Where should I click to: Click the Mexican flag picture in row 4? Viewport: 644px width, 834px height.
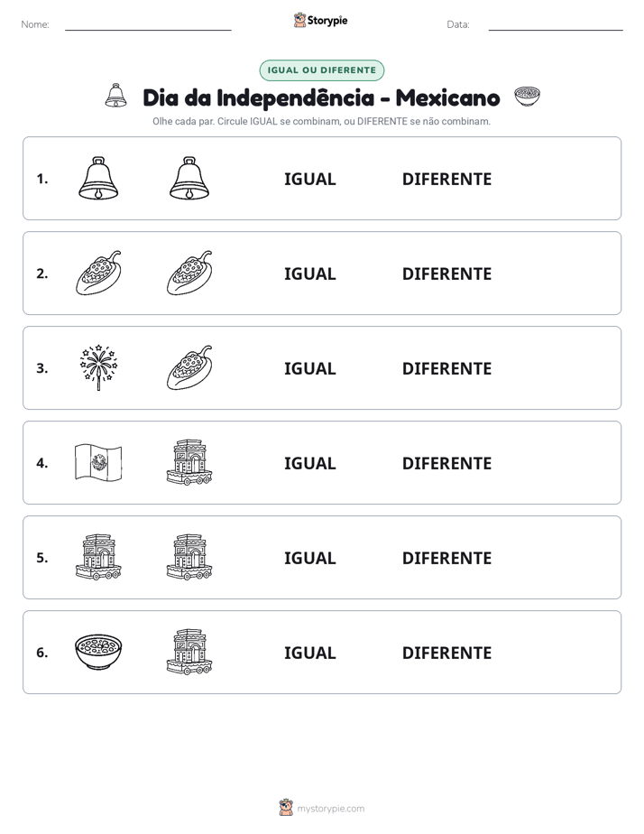(98, 463)
